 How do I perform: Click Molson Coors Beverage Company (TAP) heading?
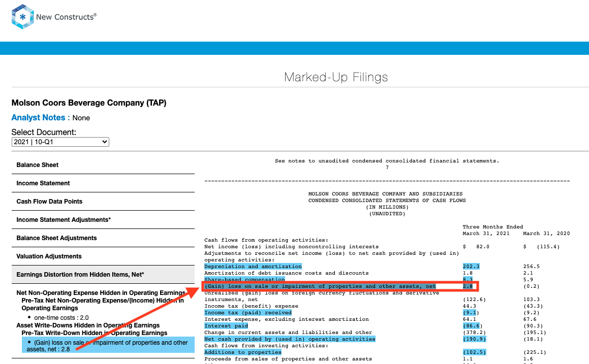(x=89, y=103)
